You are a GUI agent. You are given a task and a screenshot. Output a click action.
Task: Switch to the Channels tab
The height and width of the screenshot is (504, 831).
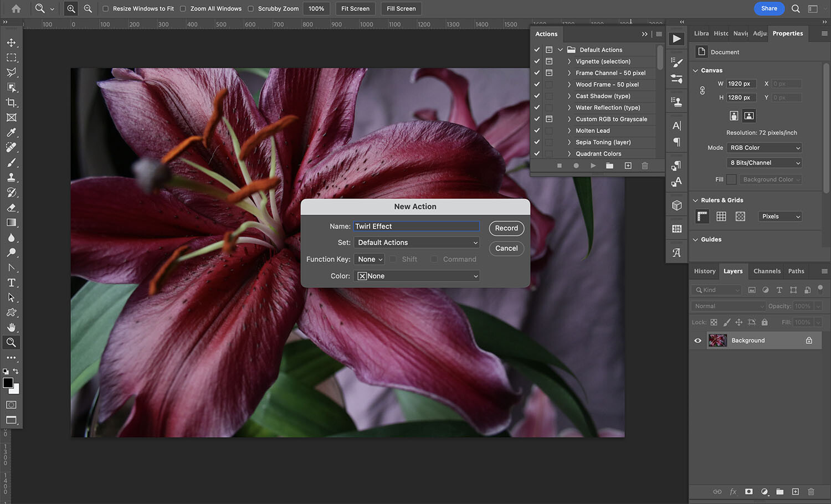[767, 271]
